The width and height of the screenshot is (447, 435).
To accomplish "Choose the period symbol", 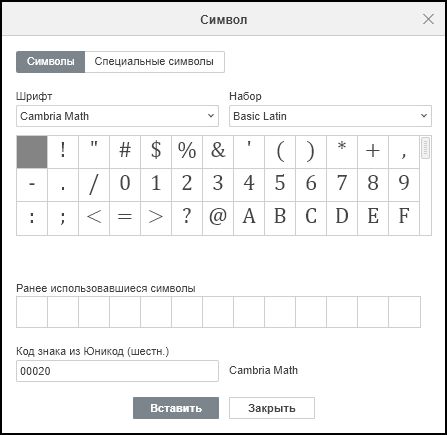I will click(63, 185).
